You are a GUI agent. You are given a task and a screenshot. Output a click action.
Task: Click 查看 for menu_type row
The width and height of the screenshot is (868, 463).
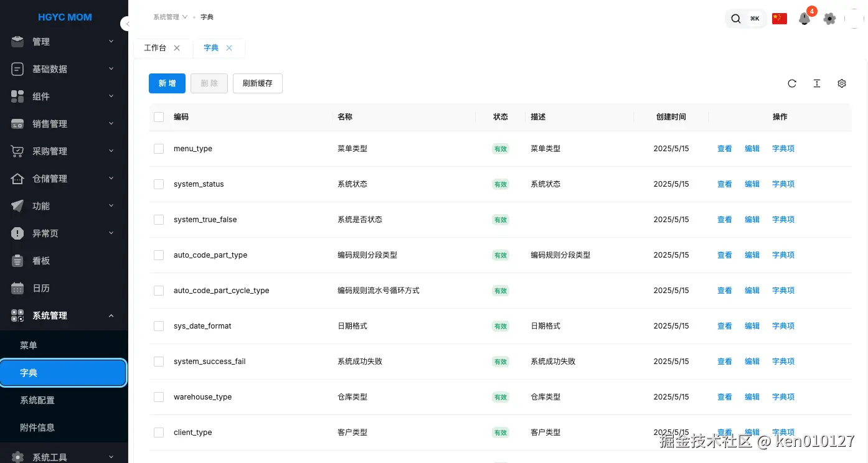click(x=725, y=149)
